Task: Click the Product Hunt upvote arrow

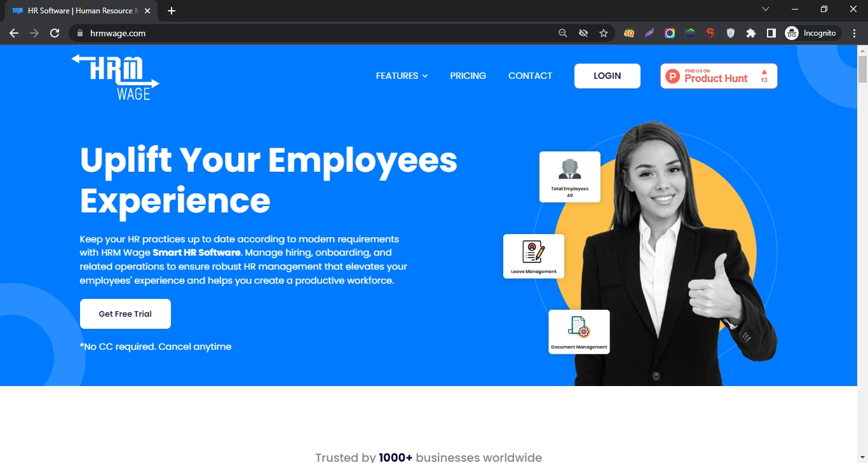Action: [764, 72]
